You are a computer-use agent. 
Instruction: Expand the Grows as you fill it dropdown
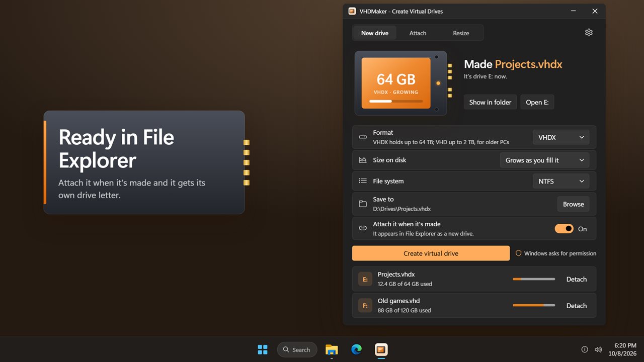tap(544, 160)
